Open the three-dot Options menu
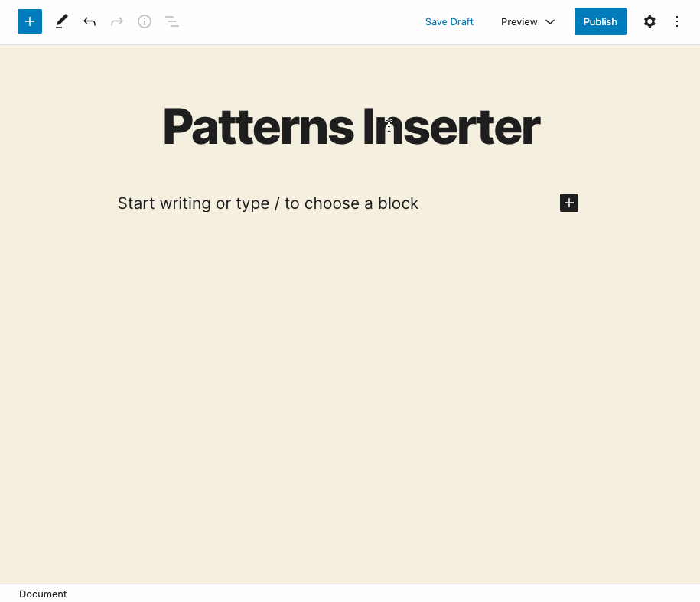700x602 pixels. pyautogui.click(x=677, y=21)
